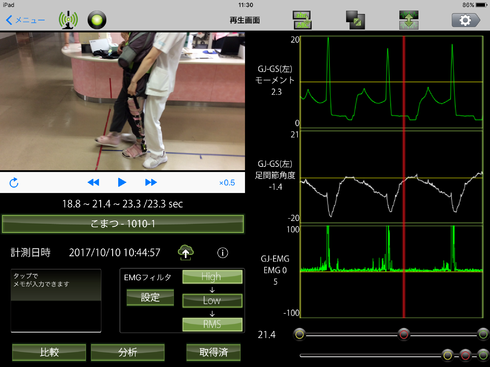
Task: Go back to メニュー
Action: [25, 20]
